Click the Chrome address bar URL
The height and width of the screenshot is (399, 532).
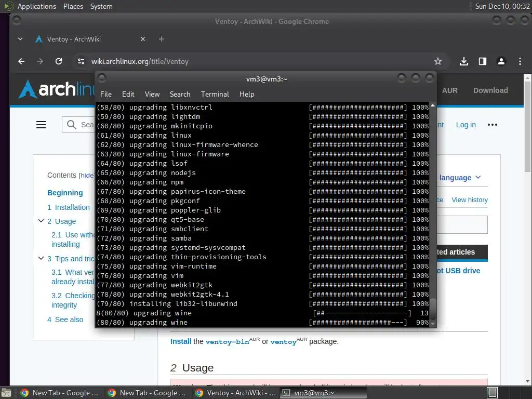click(x=140, y=61)
